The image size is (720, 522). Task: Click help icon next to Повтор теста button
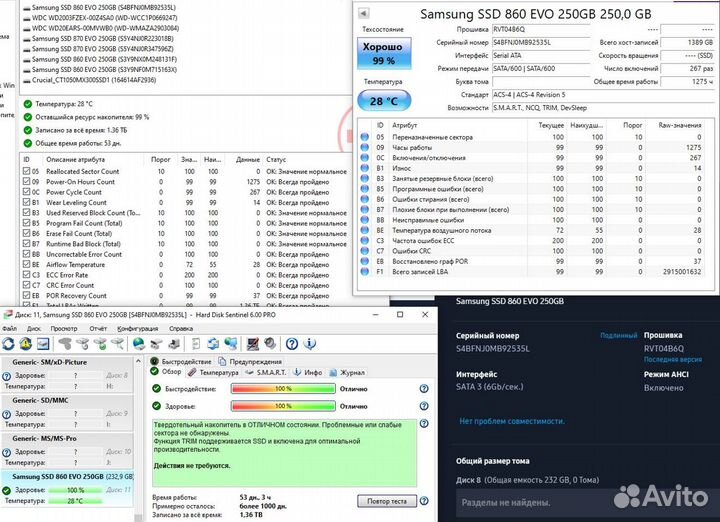[x=424, y=501]
